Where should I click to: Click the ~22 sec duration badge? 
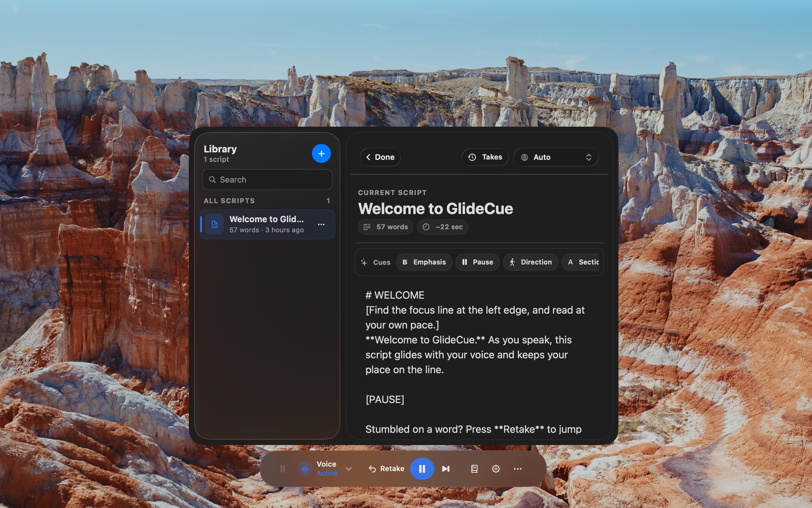tap(442, 227)
